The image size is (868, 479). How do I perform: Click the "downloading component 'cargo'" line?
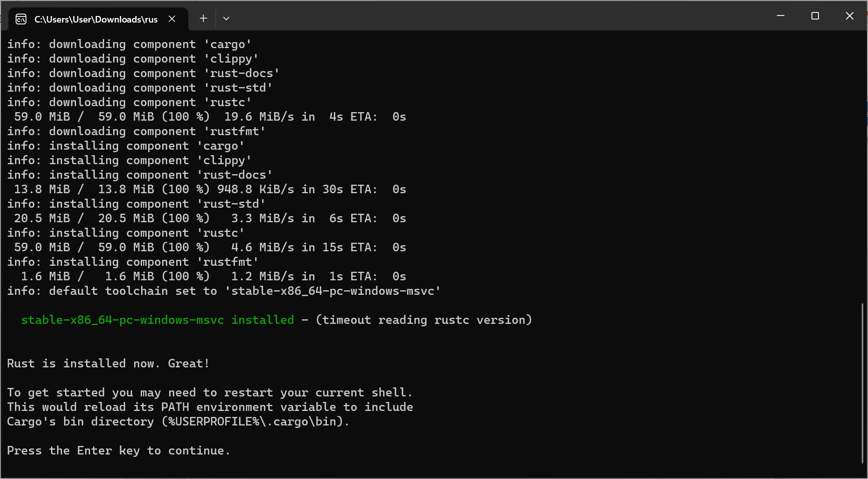coord(129,44)
